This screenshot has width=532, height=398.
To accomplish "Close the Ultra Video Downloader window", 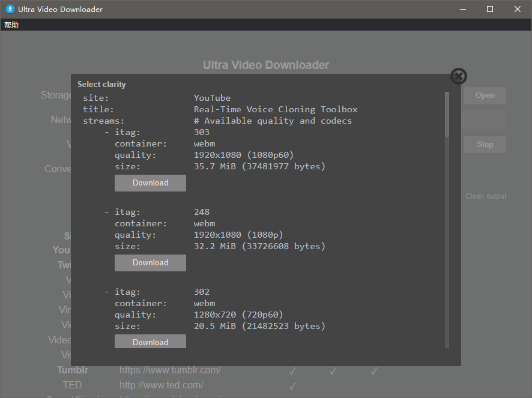I will [x=518, y=9].
